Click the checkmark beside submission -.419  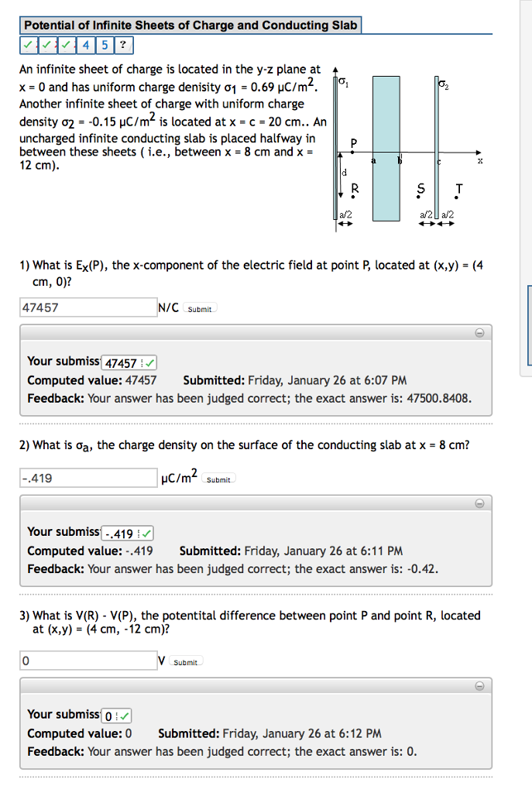[x=146, y=533]
